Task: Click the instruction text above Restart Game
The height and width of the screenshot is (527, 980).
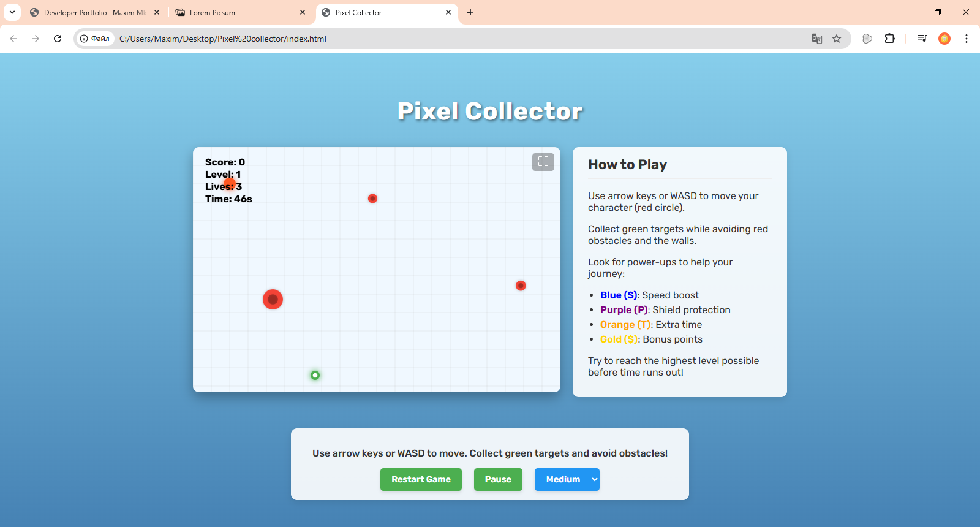Action: [x=490, y=453]
